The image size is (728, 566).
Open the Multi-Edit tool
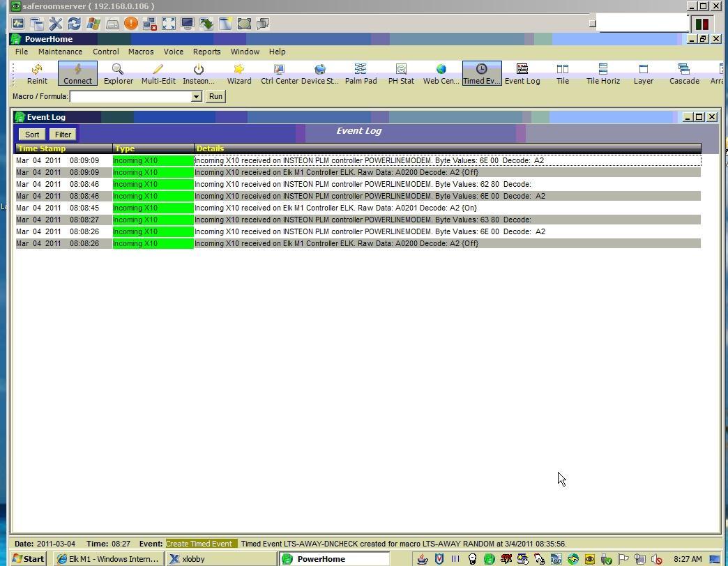pos(158,74)
